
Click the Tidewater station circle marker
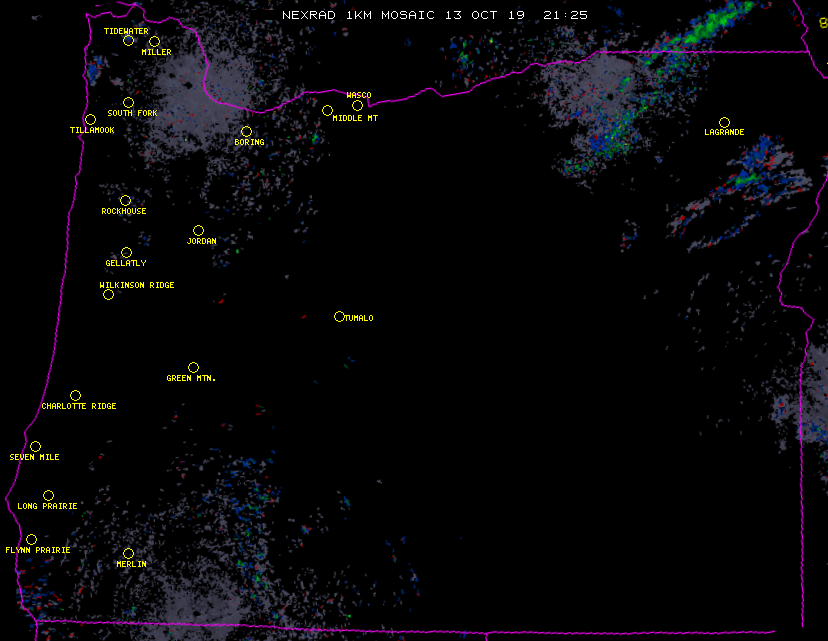(128, 40)
